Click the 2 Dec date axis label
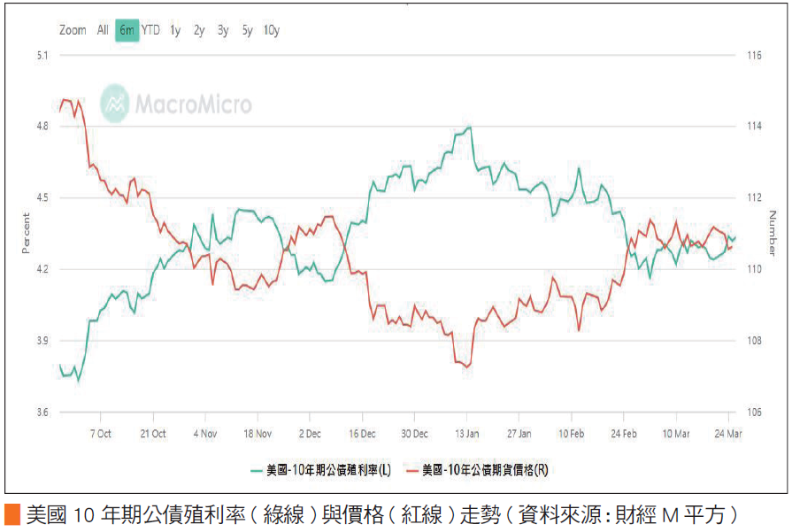The image size is (792, 532). click(310, 434)
